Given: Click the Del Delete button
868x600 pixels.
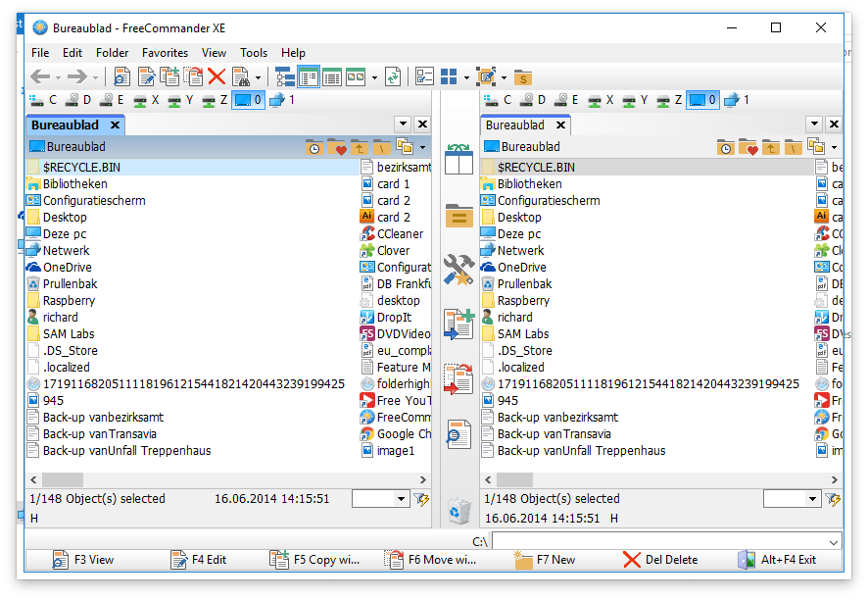Looking at the screenshot, I should tap(660, 560).
